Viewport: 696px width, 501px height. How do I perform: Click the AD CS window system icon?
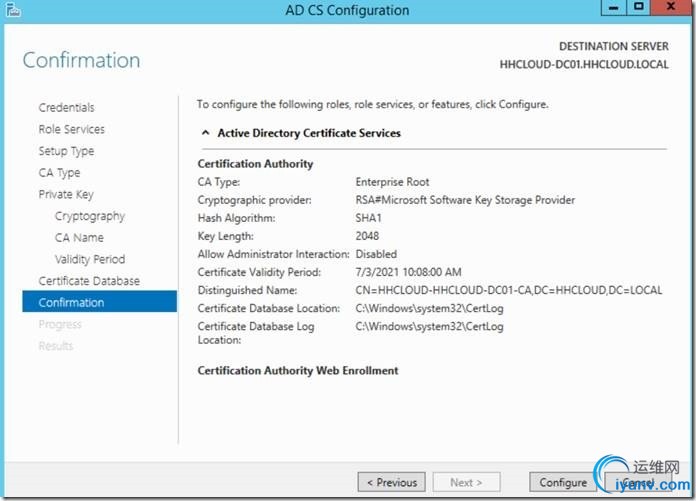[13, 10]
